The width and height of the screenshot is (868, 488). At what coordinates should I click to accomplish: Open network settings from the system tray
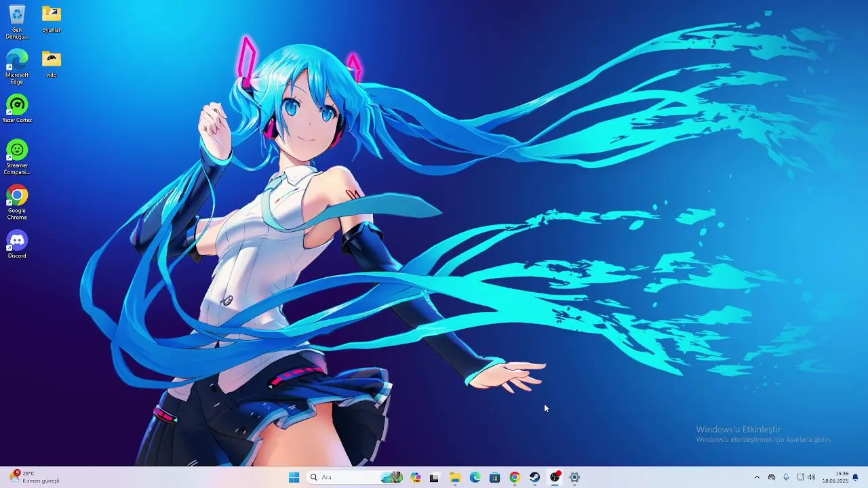click(x=800, y=477)
